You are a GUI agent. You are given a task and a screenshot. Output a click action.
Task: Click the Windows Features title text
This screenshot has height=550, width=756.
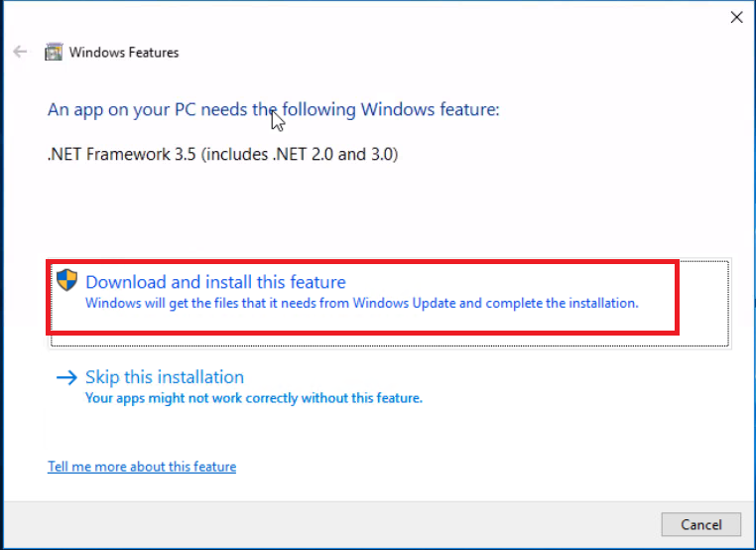click(124, 52)
